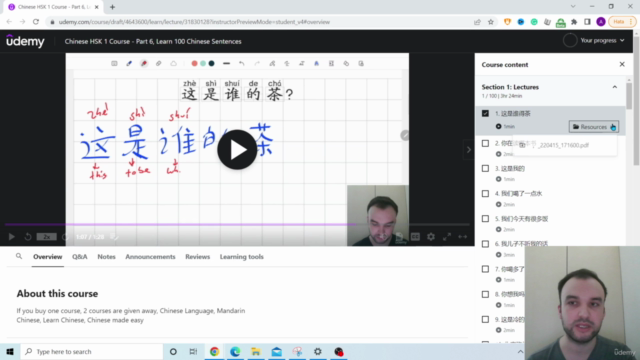Screen dimensions: 640x360
Task: Mark lecture 7 as complete
Action: pyautogui.click(x=485, y=269)
